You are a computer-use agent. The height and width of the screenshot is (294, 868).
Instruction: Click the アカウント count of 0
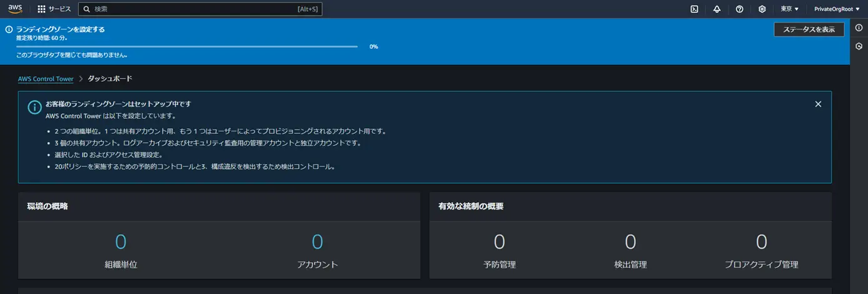[318, 242]
